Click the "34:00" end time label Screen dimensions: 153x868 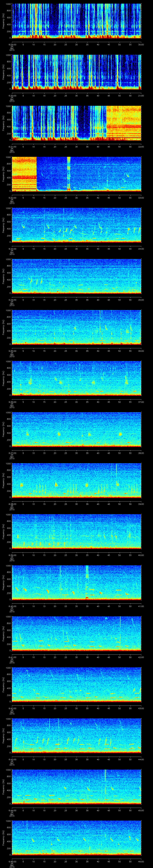click(x=141, y=249)
